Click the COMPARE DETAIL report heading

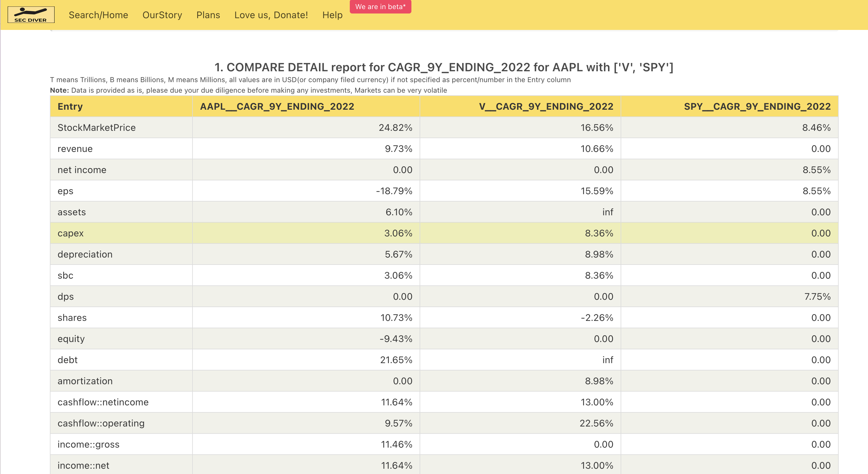tap(444, 67)
